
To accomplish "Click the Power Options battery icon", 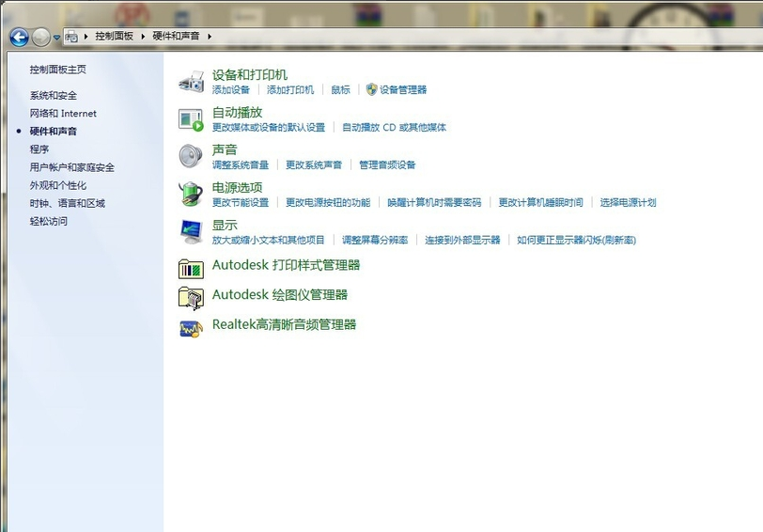I will tap(191, 194).
